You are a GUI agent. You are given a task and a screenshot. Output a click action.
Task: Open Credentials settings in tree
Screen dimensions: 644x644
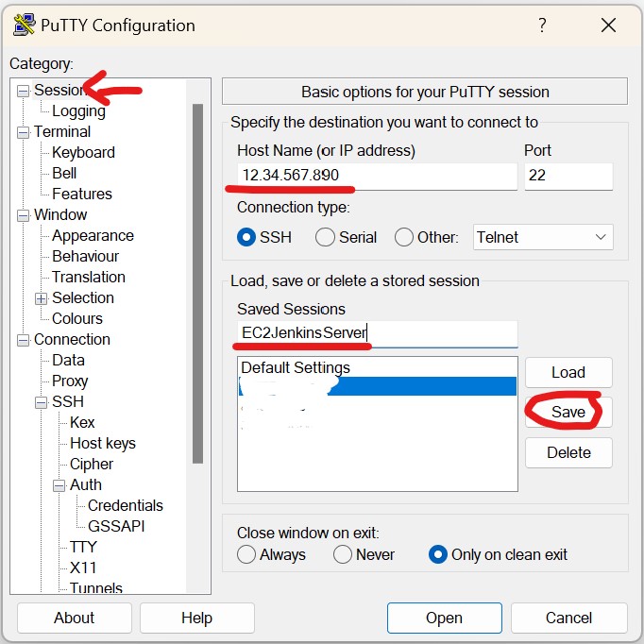point(126,505)
